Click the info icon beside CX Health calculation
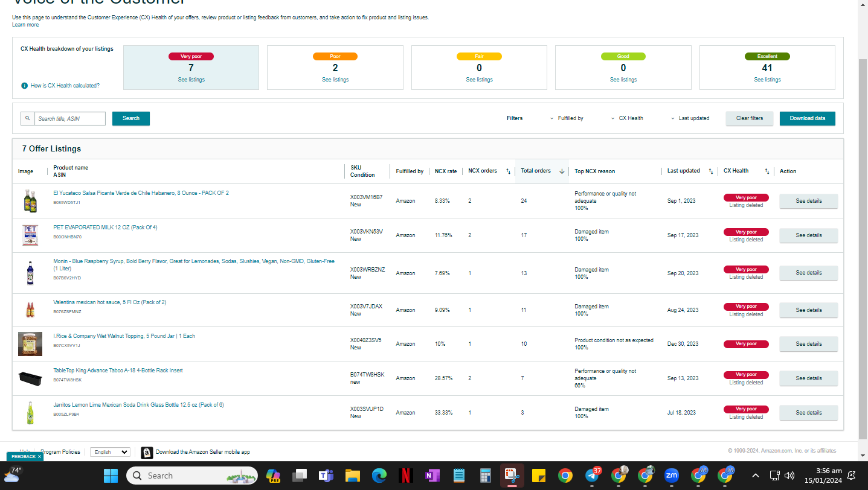 24,86
